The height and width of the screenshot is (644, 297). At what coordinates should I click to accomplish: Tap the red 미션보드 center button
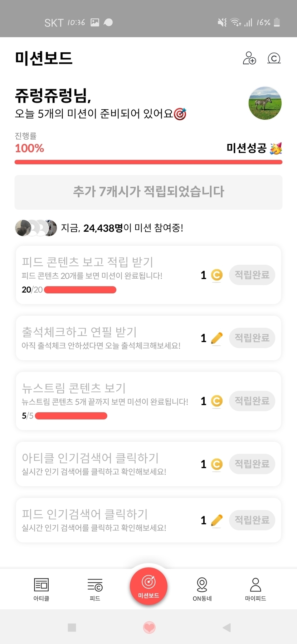148,586
